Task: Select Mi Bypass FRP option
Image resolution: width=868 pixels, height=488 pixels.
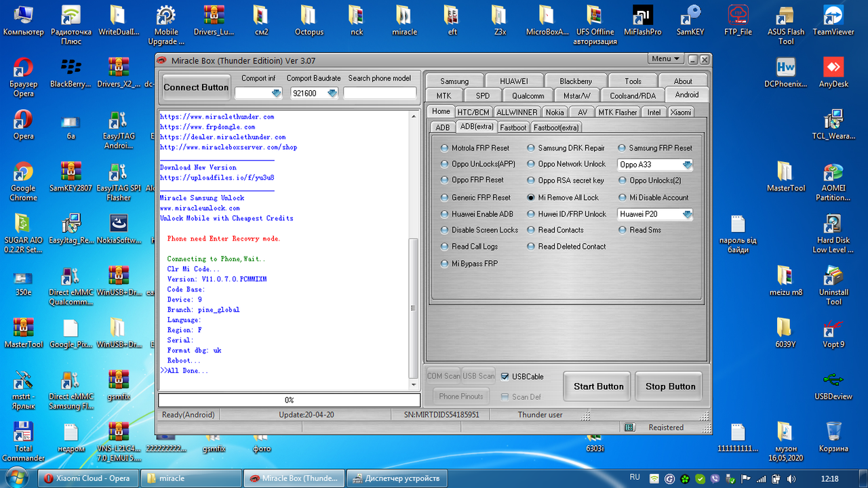Action: click(x=469, y=263)
